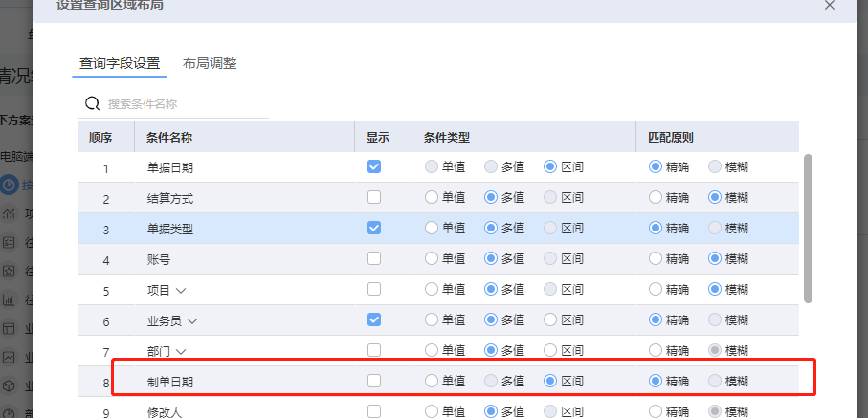Select the 查询字段设置 tab
This screenshot has width=868, height=418.
(x=120, y=64)
